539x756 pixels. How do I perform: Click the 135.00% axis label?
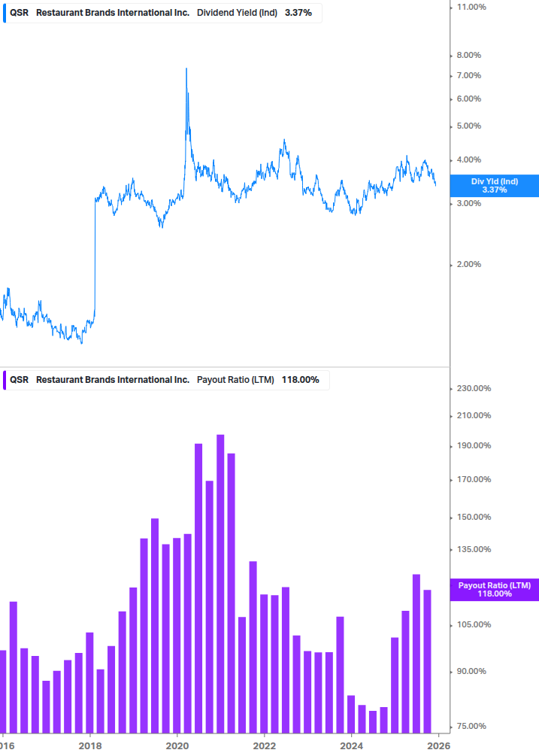pos(474,549)
